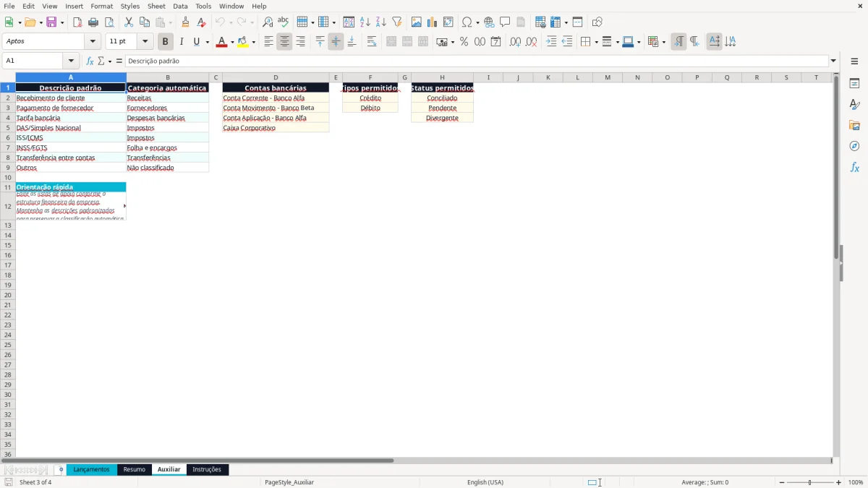The width and height of the screenshot is (868, 488).
Task: Click the AutoFilter funnel icon
Action: point(397,22)
